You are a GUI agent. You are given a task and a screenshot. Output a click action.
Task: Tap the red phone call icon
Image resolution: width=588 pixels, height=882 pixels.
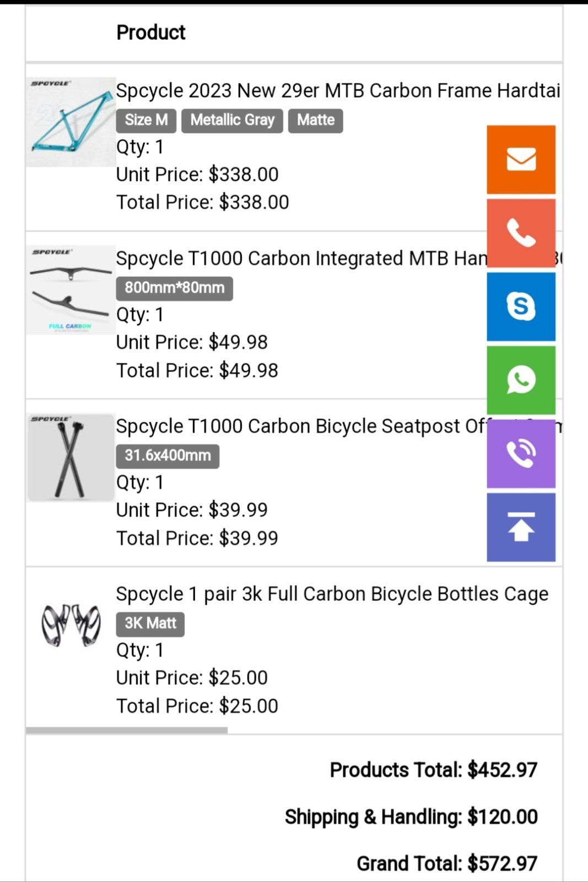[x=521, y=233]
